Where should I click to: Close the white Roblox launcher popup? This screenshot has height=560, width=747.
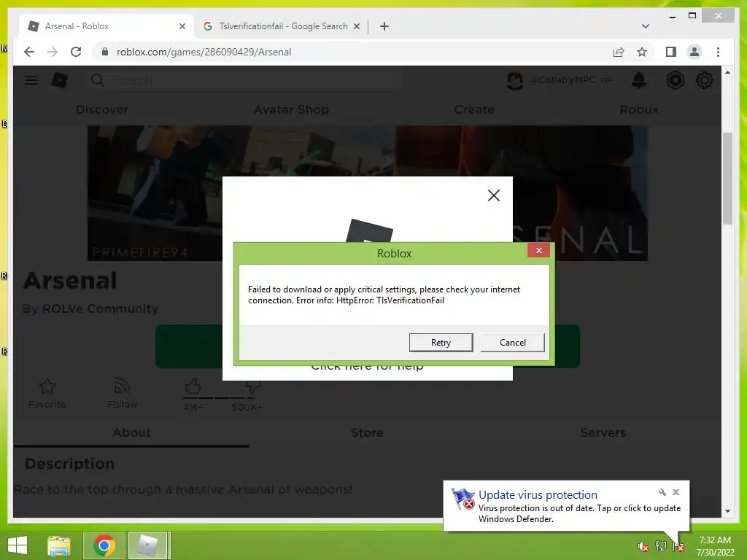494,195
